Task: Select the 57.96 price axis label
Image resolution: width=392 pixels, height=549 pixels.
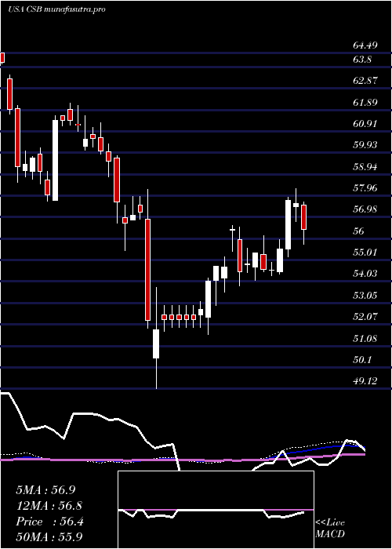Action: [x=365, y=188]
